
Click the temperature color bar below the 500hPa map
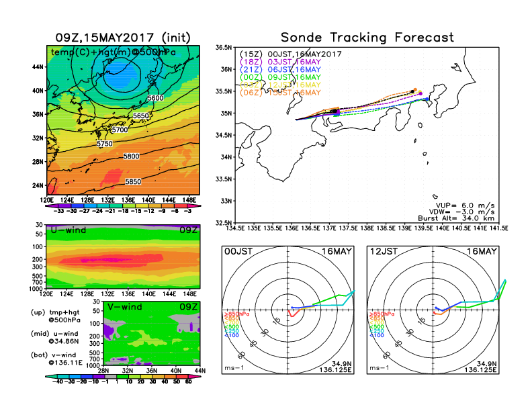pyautogui.click(x=122, y=206)
